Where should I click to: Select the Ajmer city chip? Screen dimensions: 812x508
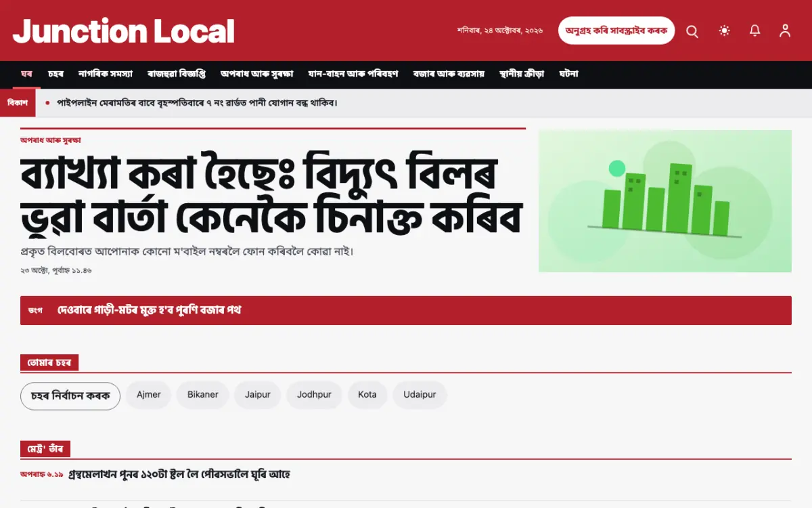point(149,395)
